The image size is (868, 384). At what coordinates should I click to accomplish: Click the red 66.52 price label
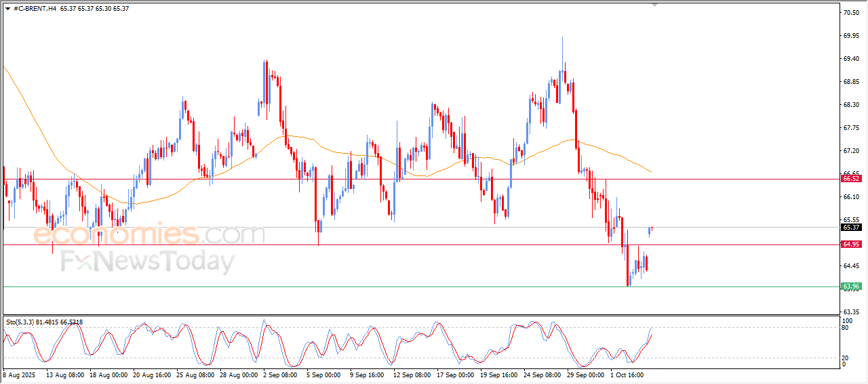pos(850,178)
